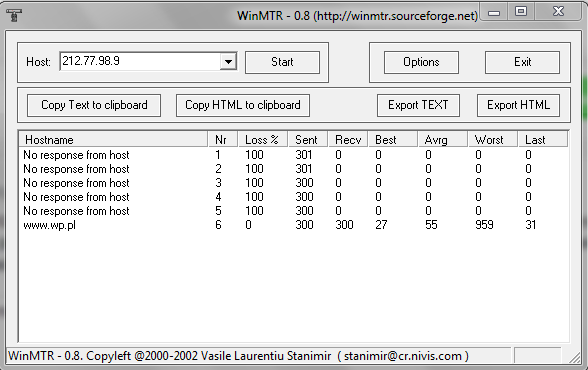Click the Copyleft status bar text
588x370 pixels.
[238, 356]
